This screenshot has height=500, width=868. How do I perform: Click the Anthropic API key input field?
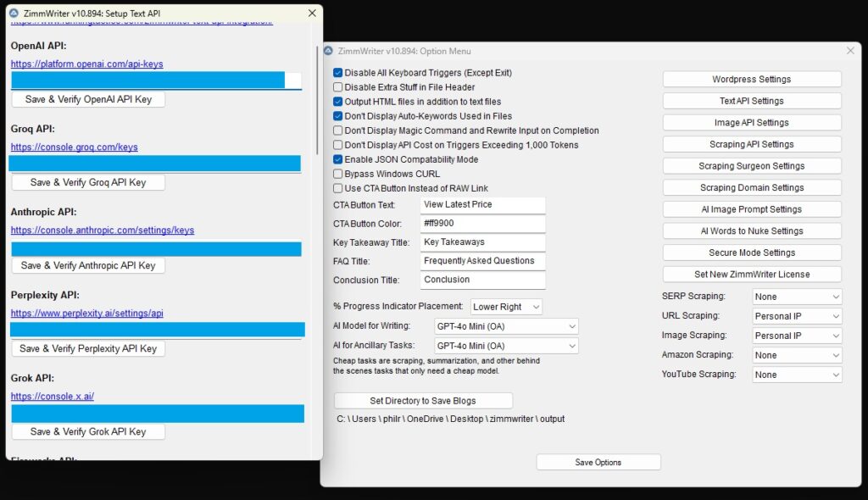(x=157, y=249)
